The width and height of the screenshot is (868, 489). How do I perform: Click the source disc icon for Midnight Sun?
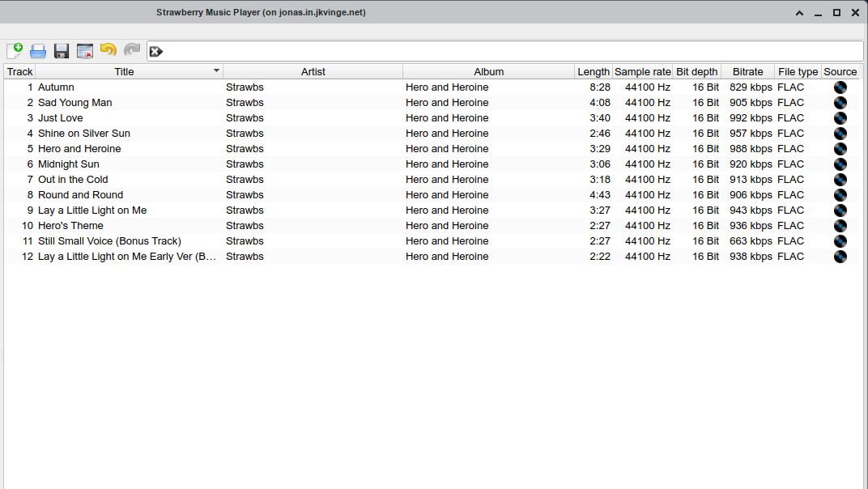tap(840, 164)
